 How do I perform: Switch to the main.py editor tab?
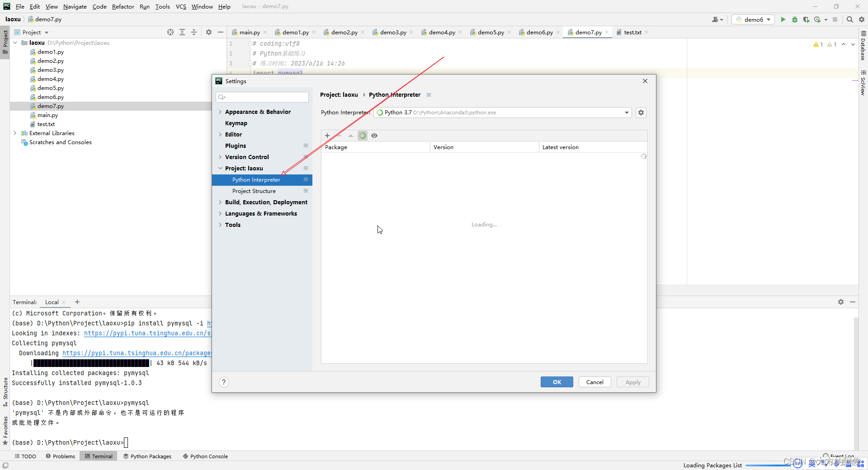click(249, 32)
